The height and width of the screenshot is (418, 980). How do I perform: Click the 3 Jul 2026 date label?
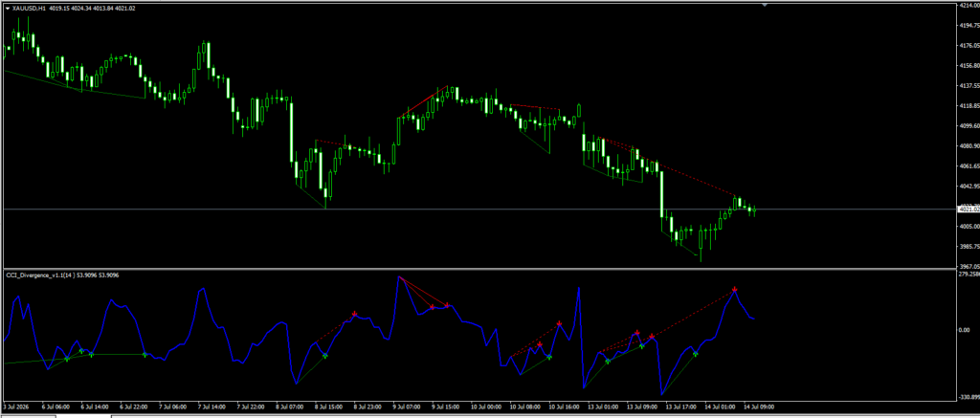(15, 407)
